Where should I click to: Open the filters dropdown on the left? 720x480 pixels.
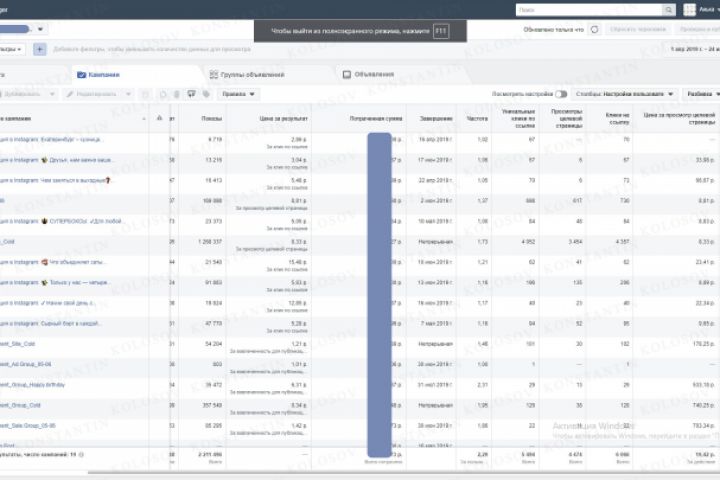click(x=12, y=49)
